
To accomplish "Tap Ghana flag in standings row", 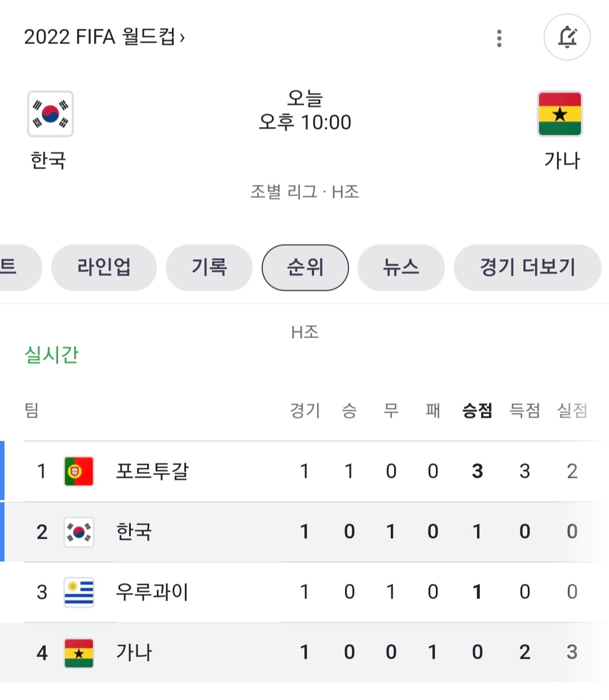I will coord(79,653).
